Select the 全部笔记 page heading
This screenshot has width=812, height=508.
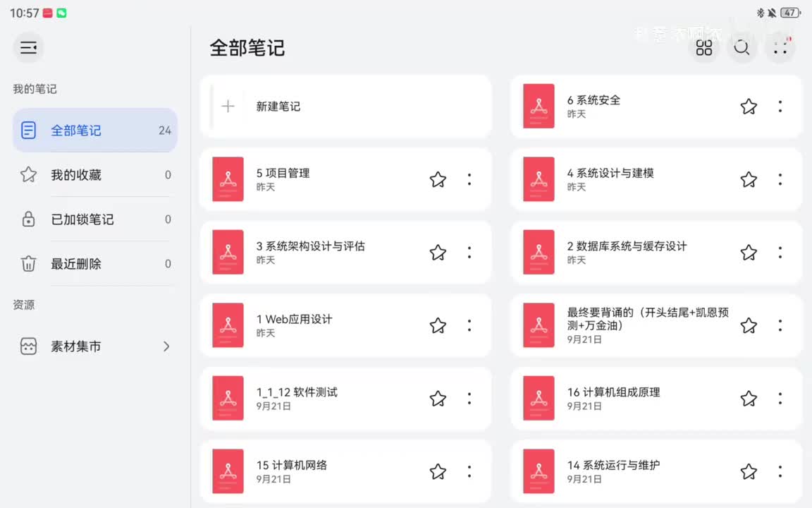point(247,48)
